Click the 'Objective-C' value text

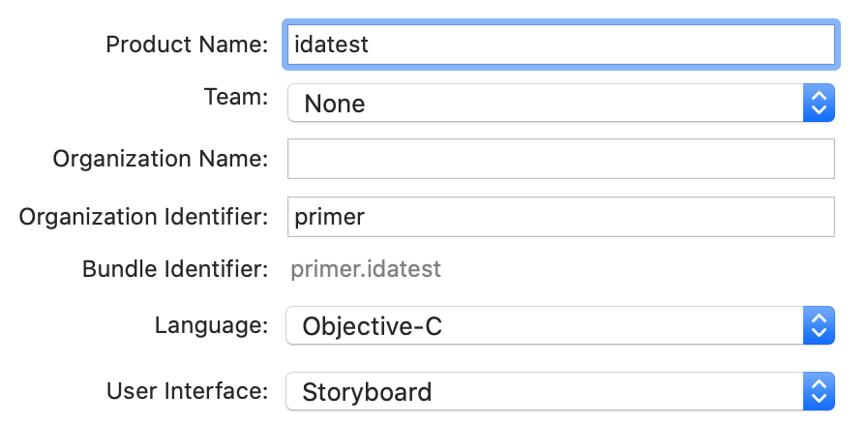click(372, 326)
